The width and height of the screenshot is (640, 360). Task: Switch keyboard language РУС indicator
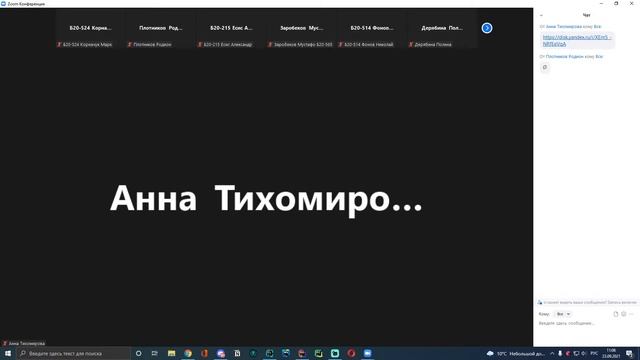tap(594, 353)
